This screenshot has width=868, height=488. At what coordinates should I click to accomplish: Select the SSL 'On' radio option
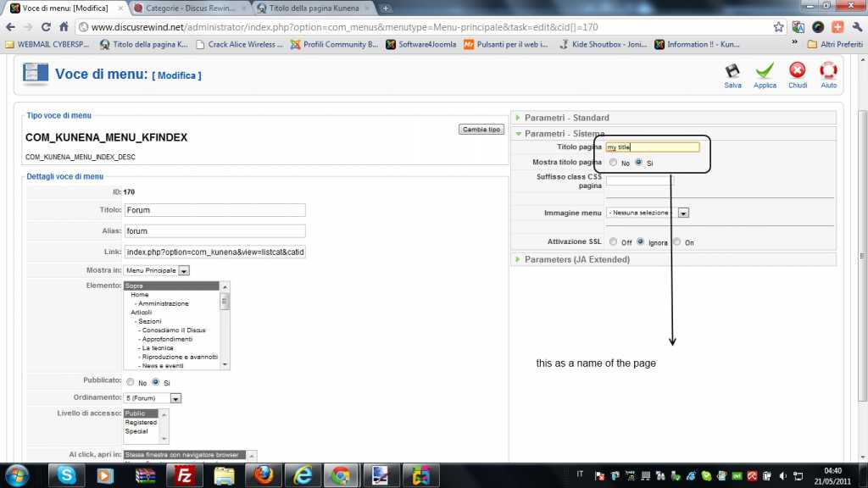point(676,242)
